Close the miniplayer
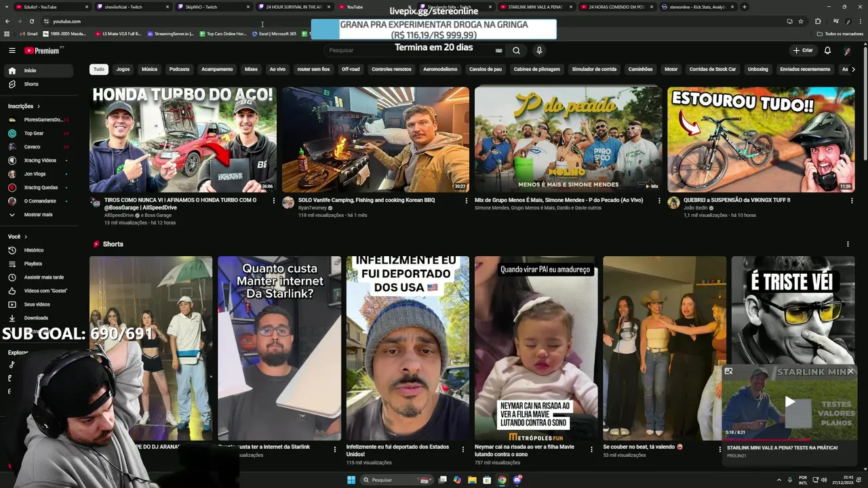Image resolution: width=868 pixels, height=488 pixels. click(850, 371)
